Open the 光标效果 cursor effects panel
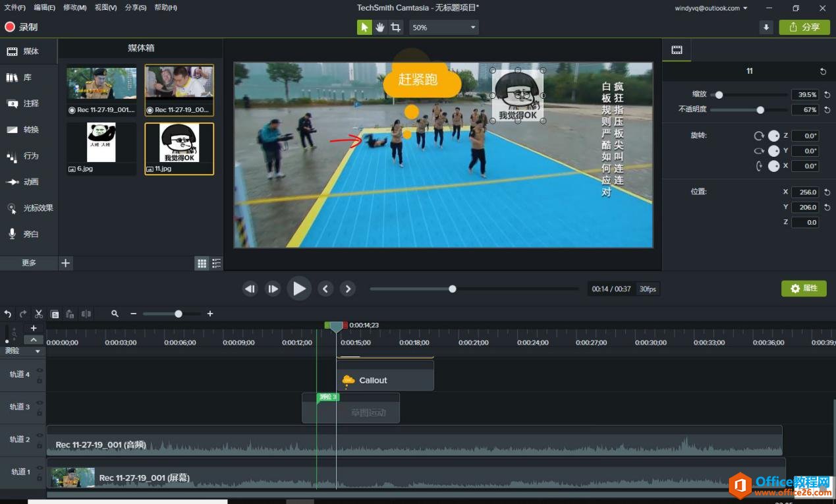Viewport: 836px width, 504px height. click(29, 208)
